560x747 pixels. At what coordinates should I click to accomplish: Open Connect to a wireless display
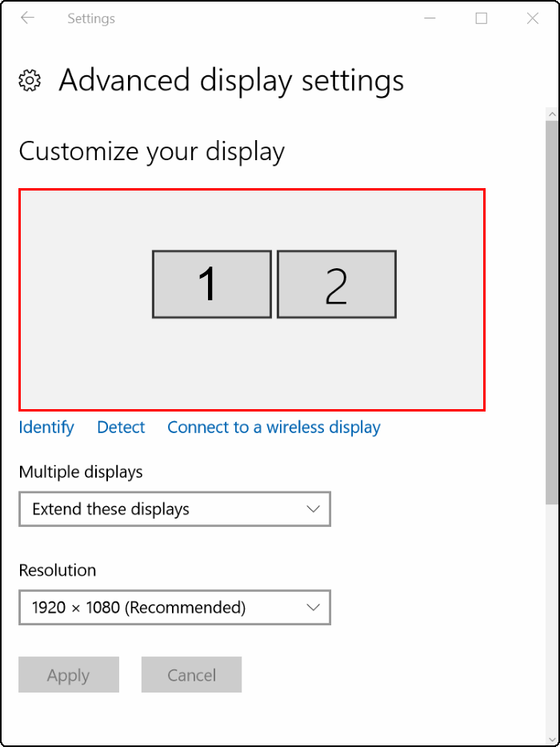tap(274, 428)
